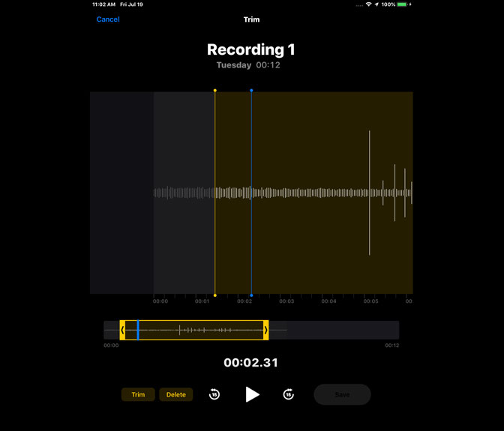Click the tall waveform spike near 00:05
The height and width of the screenshot is (431, 504).
369,193
